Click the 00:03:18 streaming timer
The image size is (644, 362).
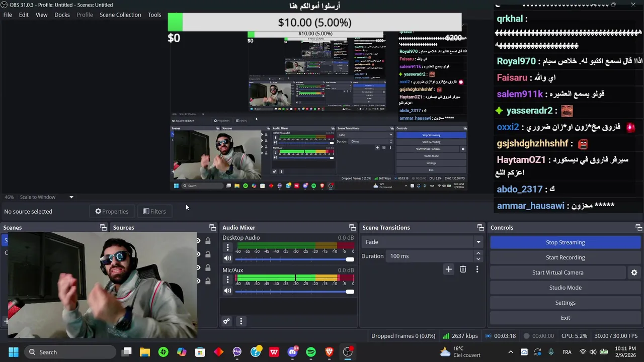pyautogui.click(x=501, y=336)
